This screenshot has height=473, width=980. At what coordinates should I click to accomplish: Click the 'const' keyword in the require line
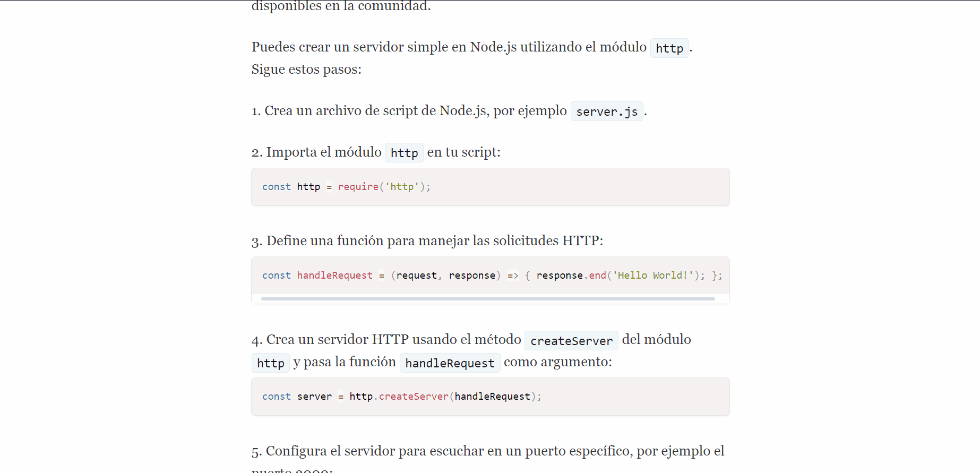(x=277, y=187)
